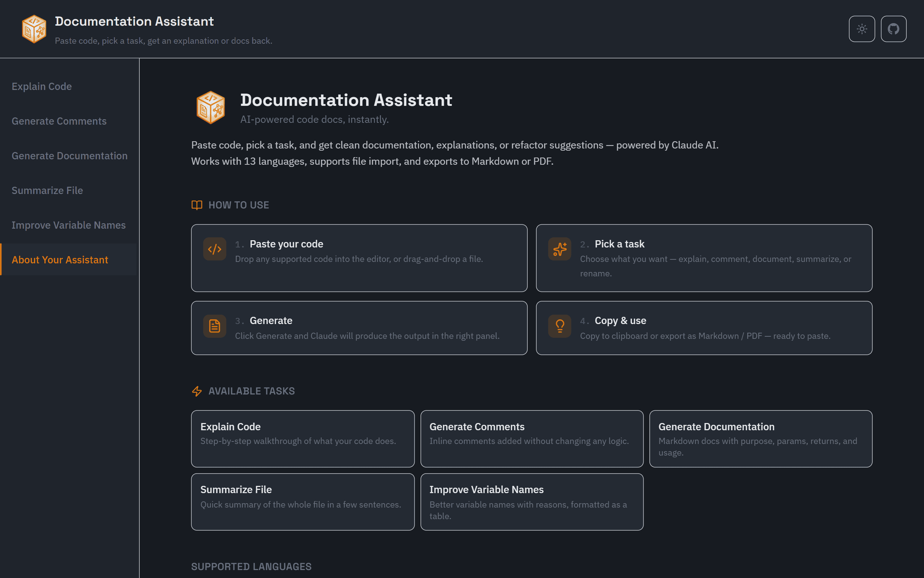Click the header subtitle about pasting code
This screenshot has width=924, height=578.
[x=164, y=41]
